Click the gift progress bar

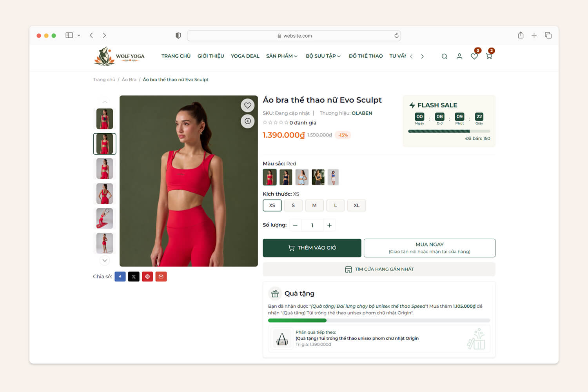pyautogui.click(x=379, y=321)
